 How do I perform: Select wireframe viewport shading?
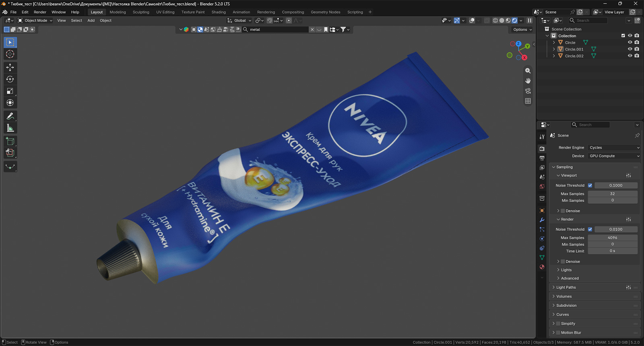[495, 21]
